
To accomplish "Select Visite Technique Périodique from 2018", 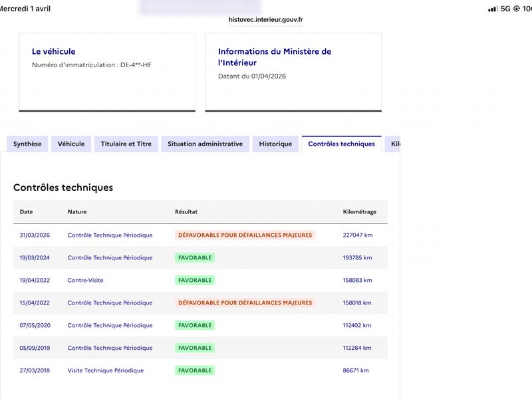I will (105, 370).
